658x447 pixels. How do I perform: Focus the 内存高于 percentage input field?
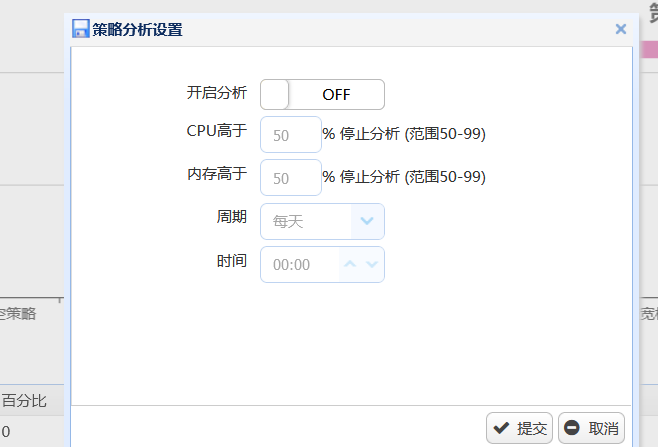pos(290,177)
